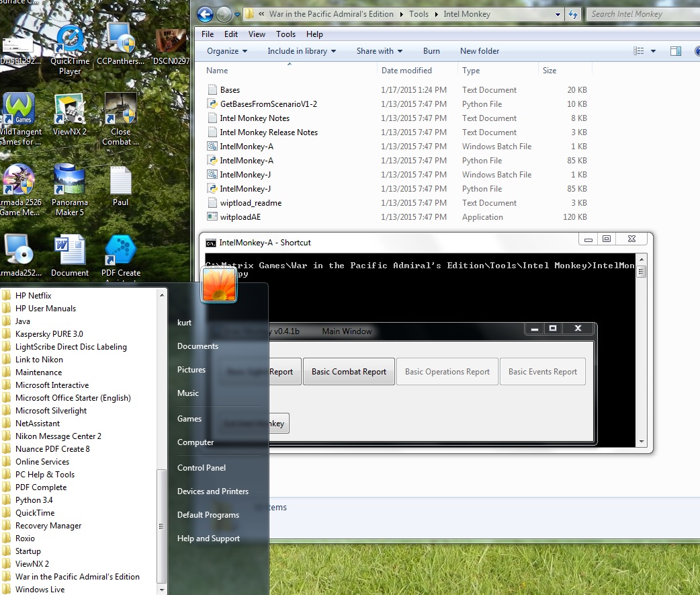
Task: Click the Explorer Back arrow button
Action: pyautogui.click(x=205, y=15)
